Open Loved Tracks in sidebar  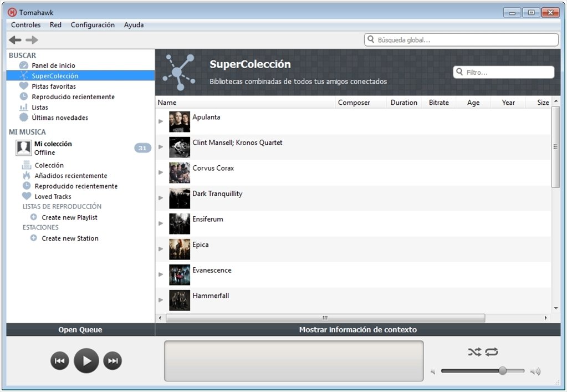coord(53,196)
